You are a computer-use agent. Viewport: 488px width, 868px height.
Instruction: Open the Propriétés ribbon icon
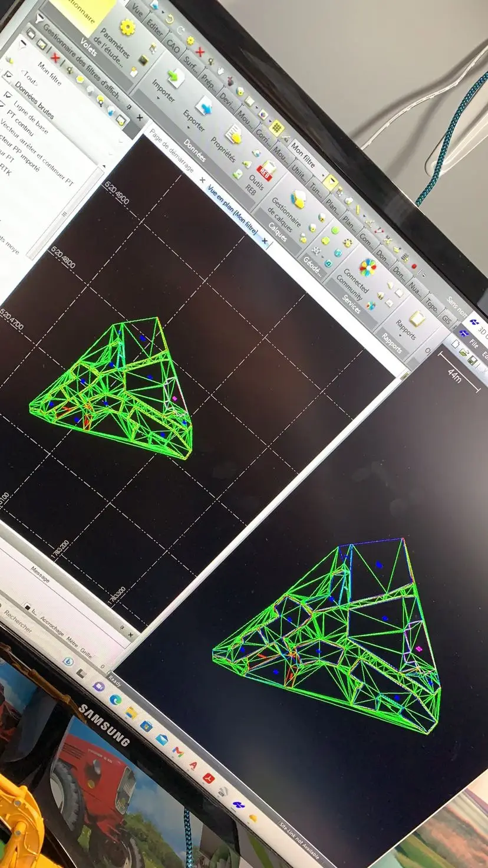tap(234, 134)
